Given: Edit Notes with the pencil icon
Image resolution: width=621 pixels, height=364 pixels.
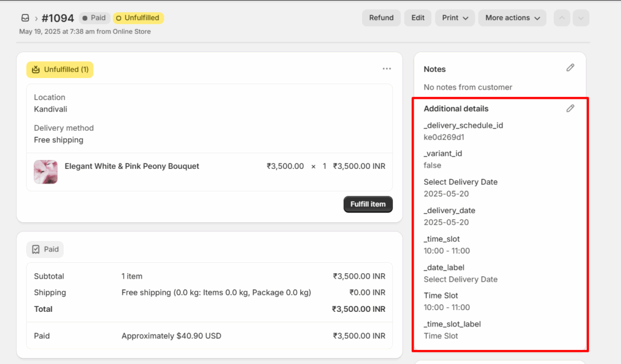Looking at the screenshot, I should click(570, 68).
